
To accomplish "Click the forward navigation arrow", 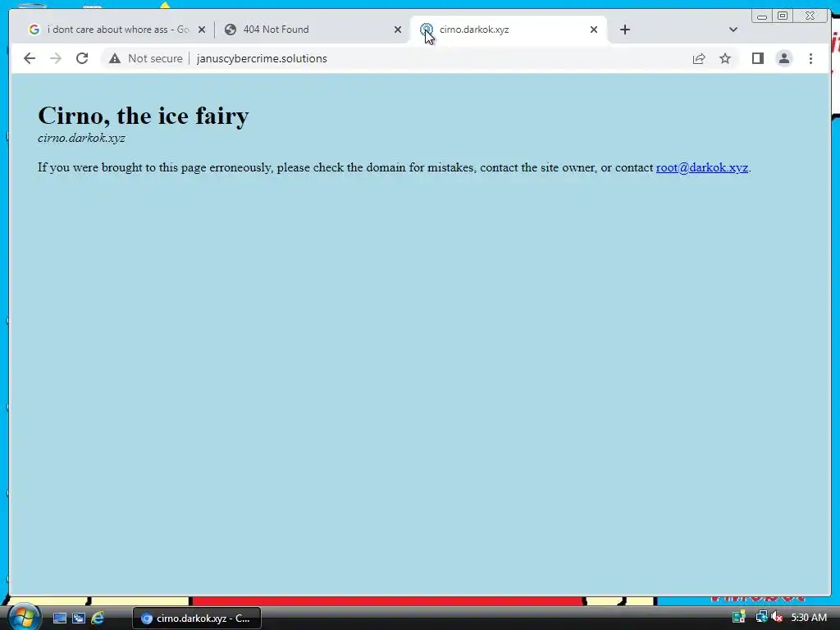I will coord(56,58).
